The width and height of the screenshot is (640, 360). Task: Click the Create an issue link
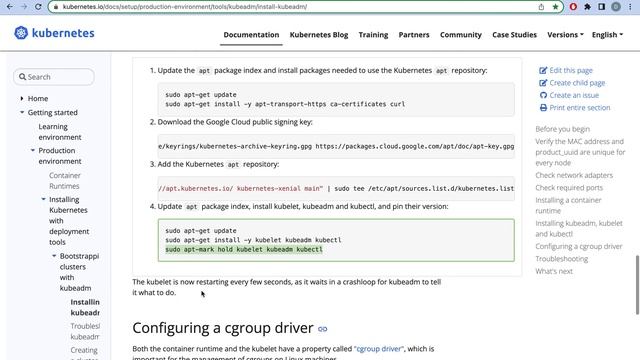pyautogui.click(x=574, y=95)
